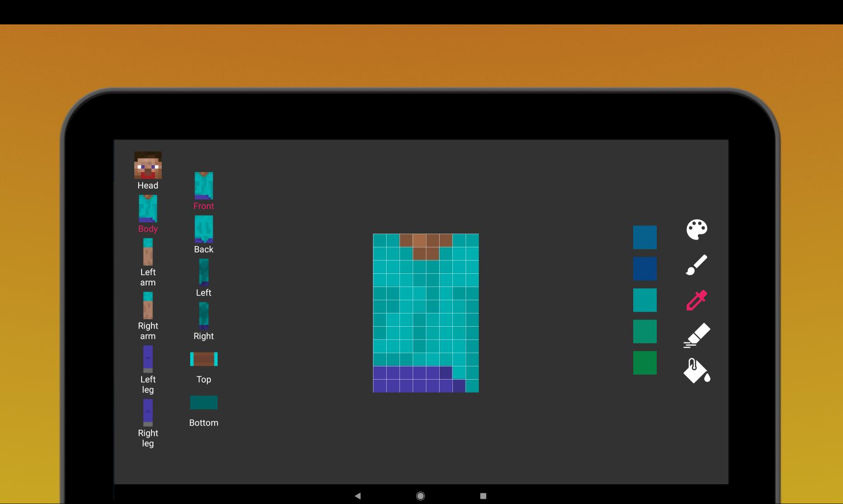Select the paint bucket fill tool
Screen dimensions: 843x504
pos(696,371)
